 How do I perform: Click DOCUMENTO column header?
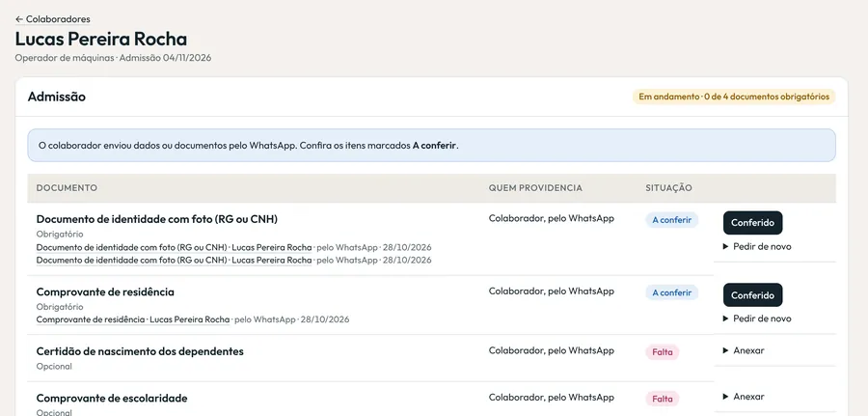(67, 188)
